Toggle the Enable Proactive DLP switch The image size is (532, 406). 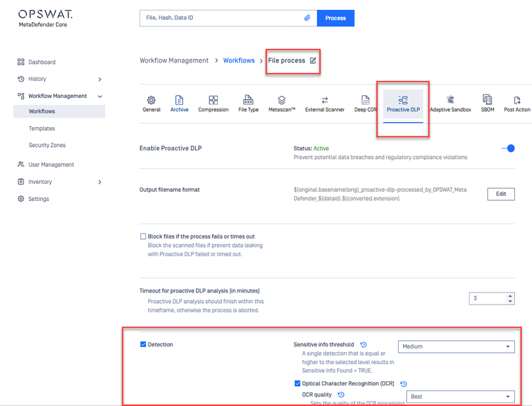[508, 148]
